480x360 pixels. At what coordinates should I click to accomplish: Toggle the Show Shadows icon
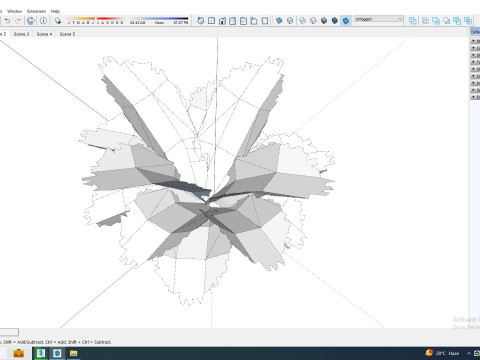point(58,21)
